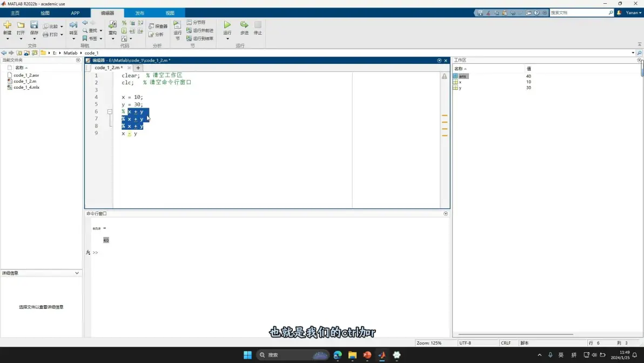Click the New (新建) plus icon
644x363 pixels.
[x=8, y=25]
